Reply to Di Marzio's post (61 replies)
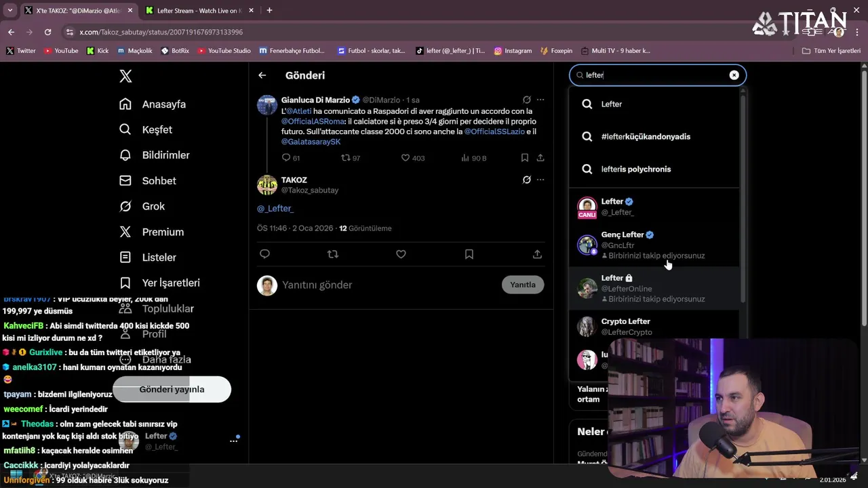Screen dimensions: 868x488 290,158
